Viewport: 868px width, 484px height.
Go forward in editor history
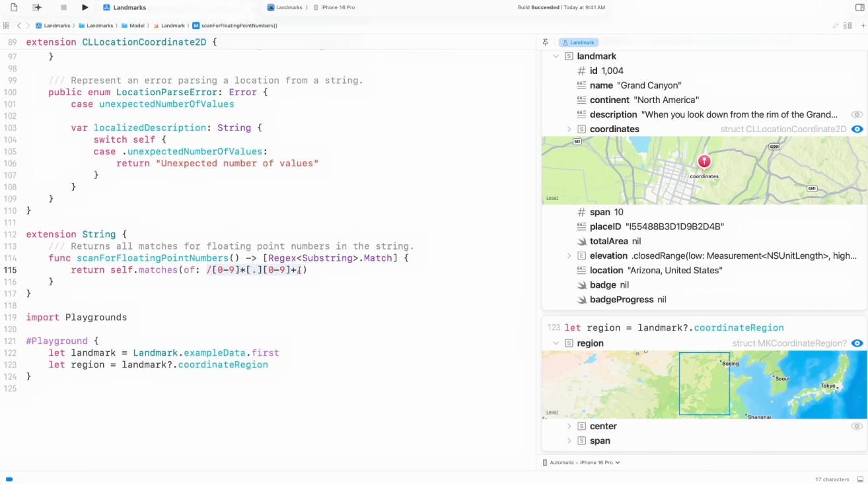point(28,26)
